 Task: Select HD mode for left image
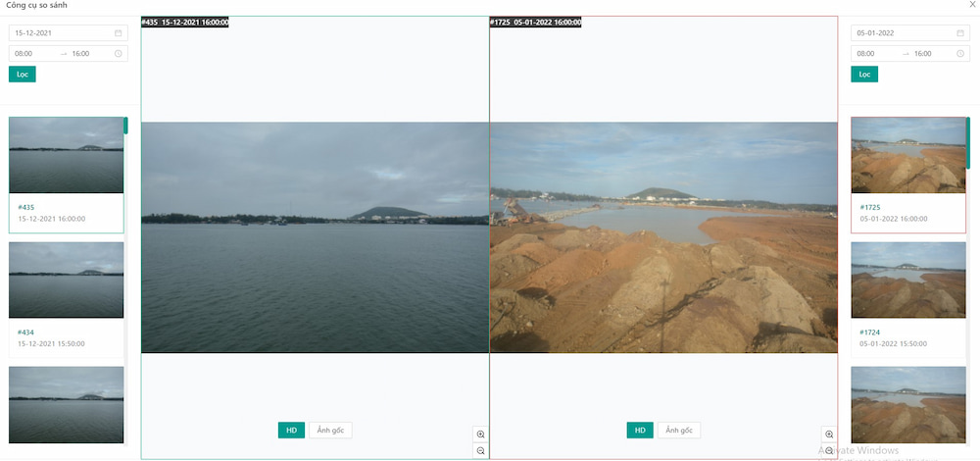click(x=291, y=430)
